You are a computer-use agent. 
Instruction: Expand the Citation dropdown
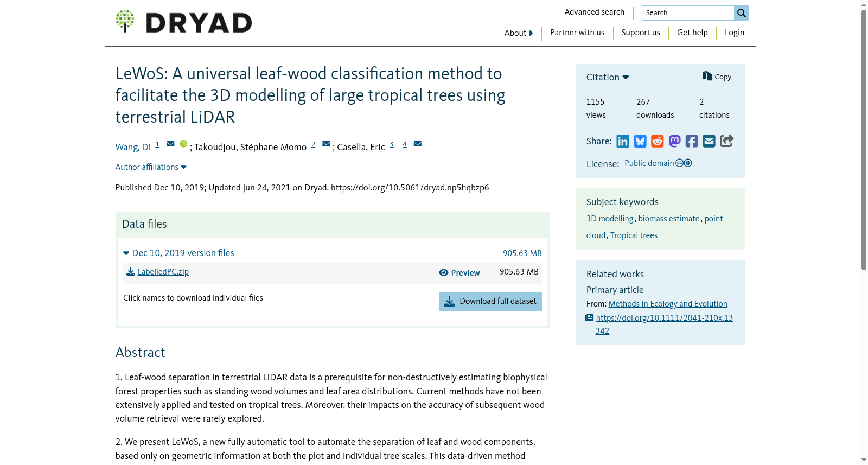point(608,77)
